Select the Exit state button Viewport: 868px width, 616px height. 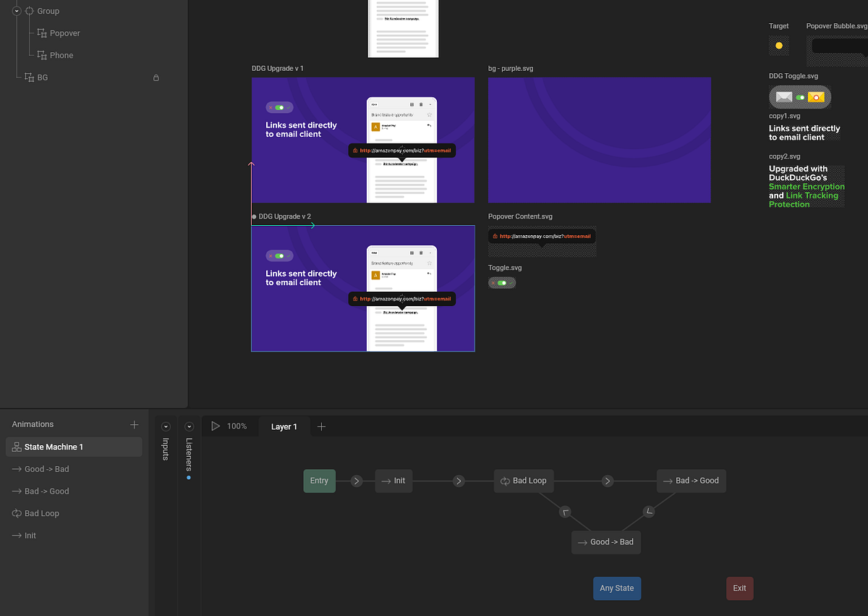739,588
